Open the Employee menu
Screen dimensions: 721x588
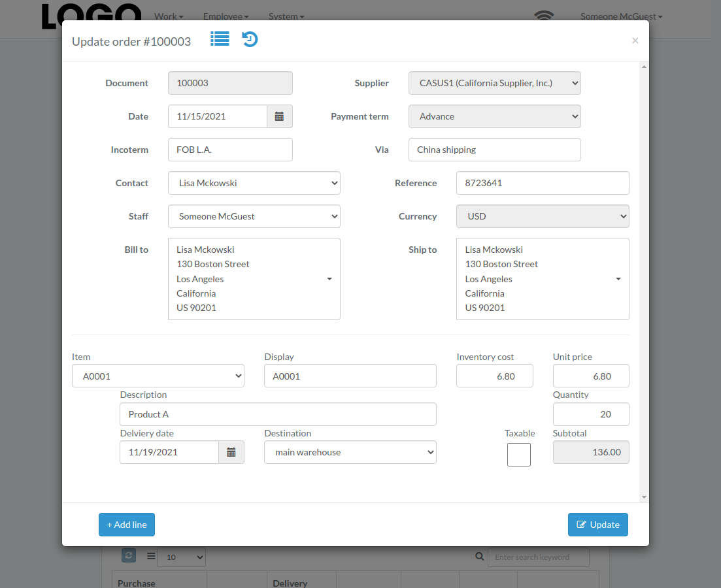[226, 16]
